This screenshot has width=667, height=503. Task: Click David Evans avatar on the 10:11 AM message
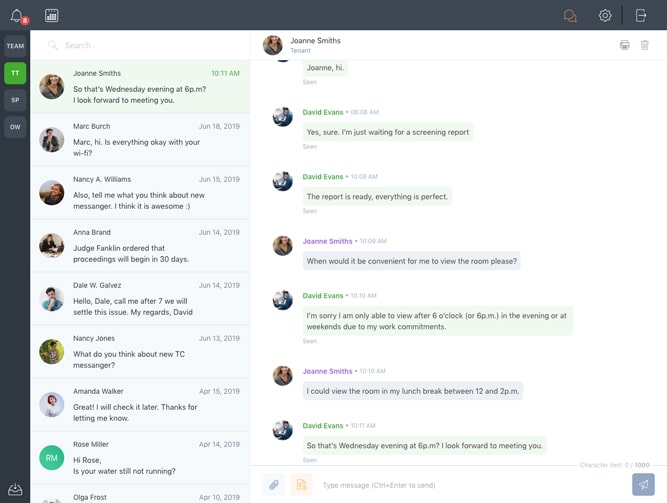pyautogui.click(x=282, y=430)
